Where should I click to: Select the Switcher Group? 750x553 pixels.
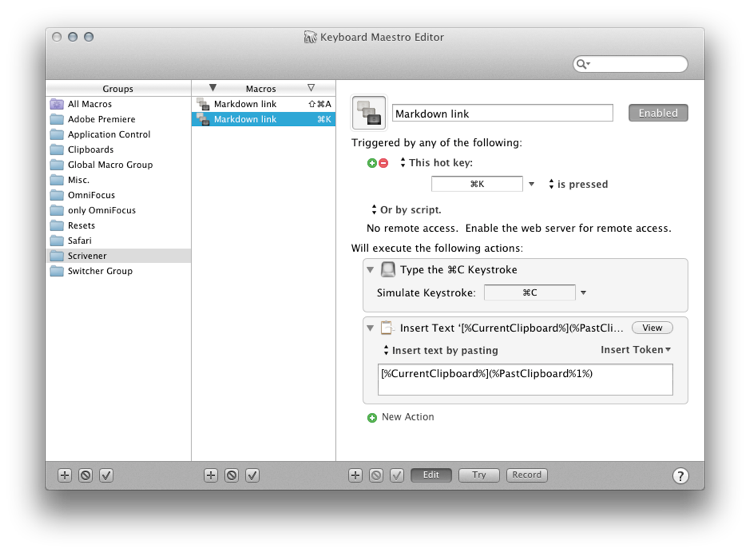click(119, 271)
